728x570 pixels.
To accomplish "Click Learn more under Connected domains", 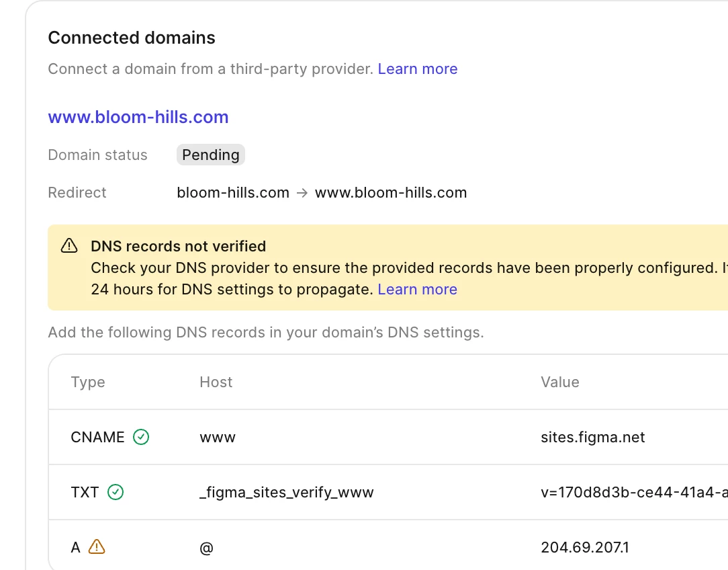I will coord(417,69).
